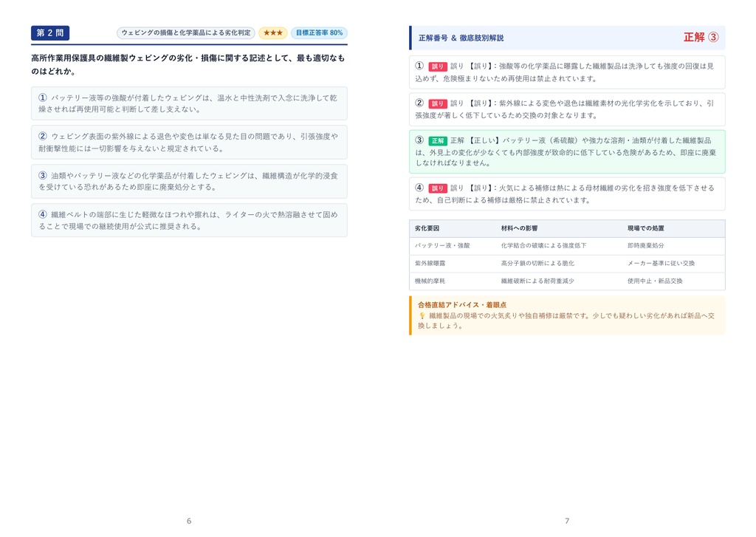Click the green 正解 badge in explanation ③
756x537 pixels.
point(438,140)
